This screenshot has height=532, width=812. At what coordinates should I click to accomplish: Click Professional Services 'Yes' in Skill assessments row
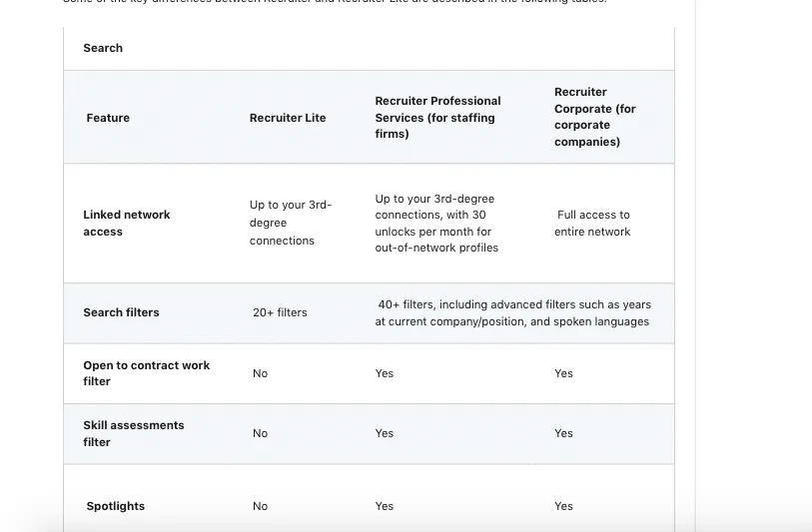pyautogui.click(x=385, y=433)
